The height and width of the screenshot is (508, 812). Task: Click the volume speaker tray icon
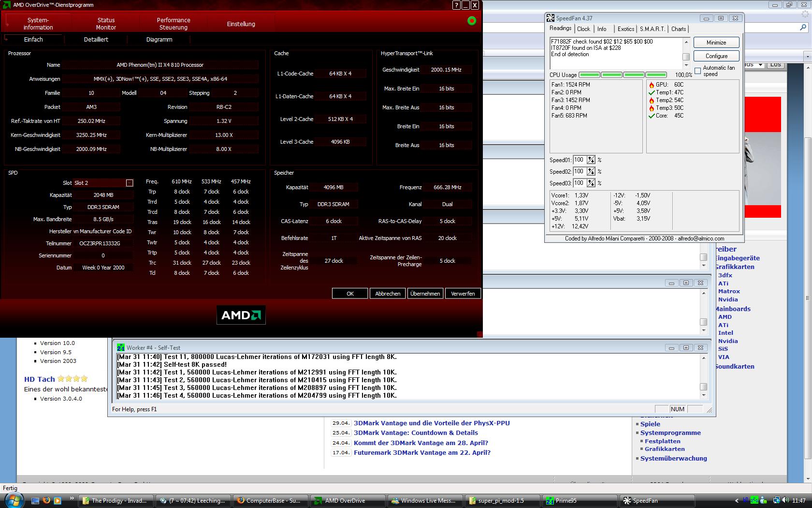pyautogui.click(x=785, y=500)
